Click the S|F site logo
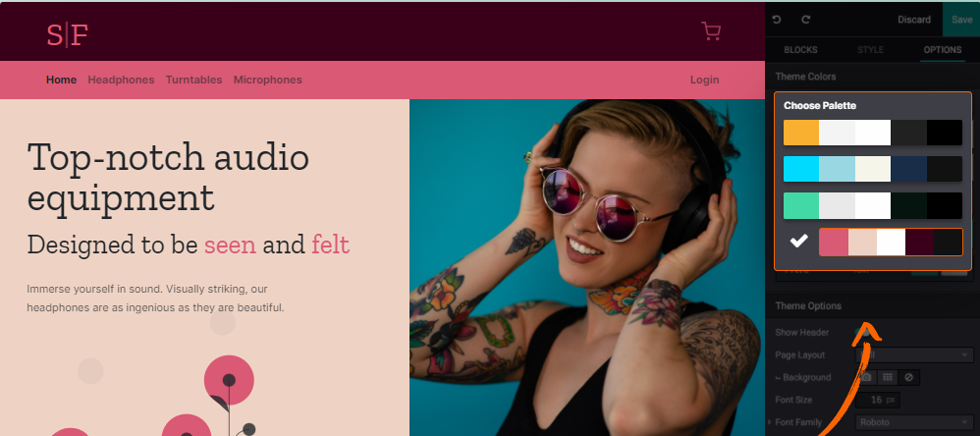 coord(67,35)
